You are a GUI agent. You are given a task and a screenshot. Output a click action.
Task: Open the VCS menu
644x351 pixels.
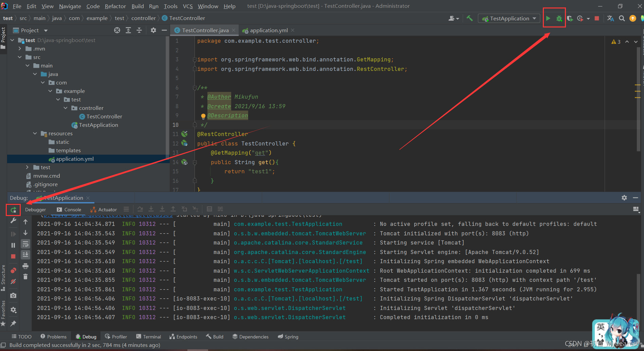[188, 6]
